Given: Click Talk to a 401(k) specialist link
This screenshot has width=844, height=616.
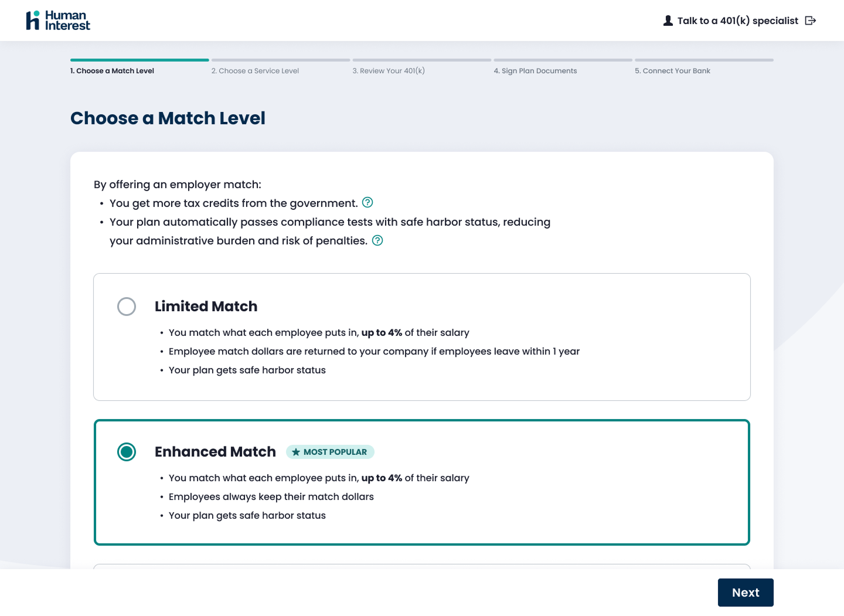Looking at the screenshot, I should click(737, 21).
